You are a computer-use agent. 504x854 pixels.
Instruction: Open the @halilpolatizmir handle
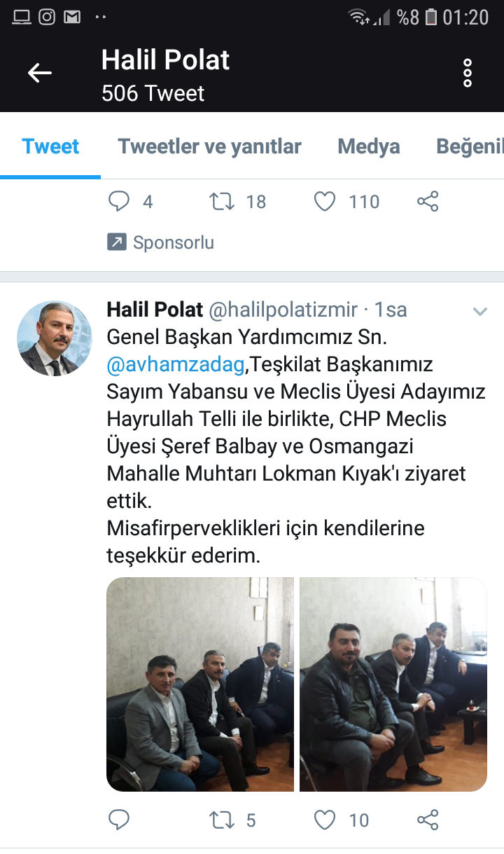point(283,309)
